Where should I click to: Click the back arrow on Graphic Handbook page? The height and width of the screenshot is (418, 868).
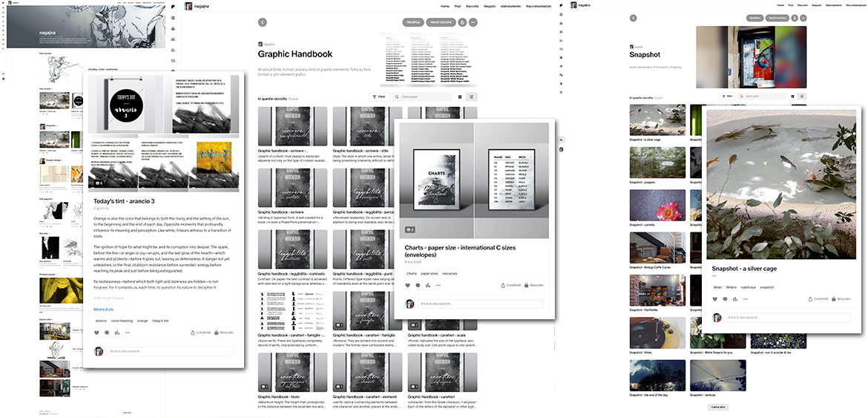(x=262, y=23)
